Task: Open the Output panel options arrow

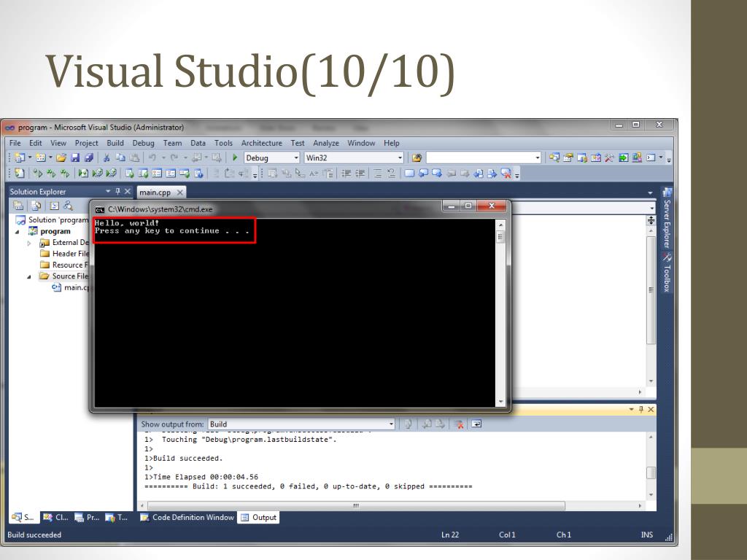Action: pos(631,410)
